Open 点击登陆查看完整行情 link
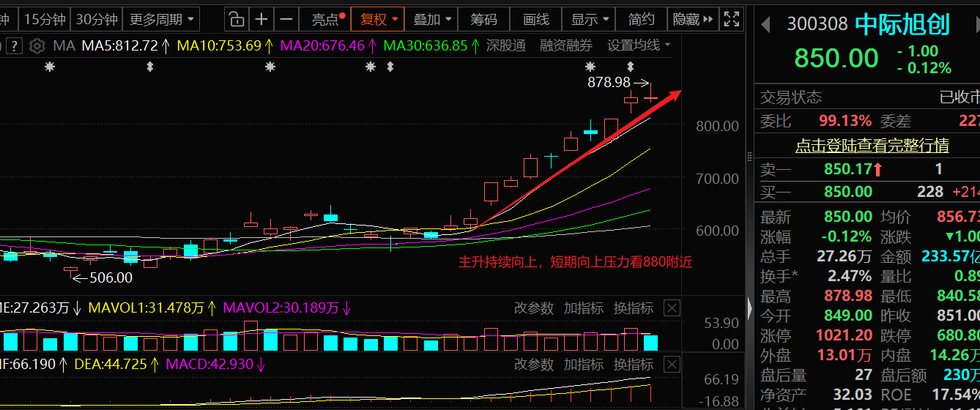 tap(872, 146)
